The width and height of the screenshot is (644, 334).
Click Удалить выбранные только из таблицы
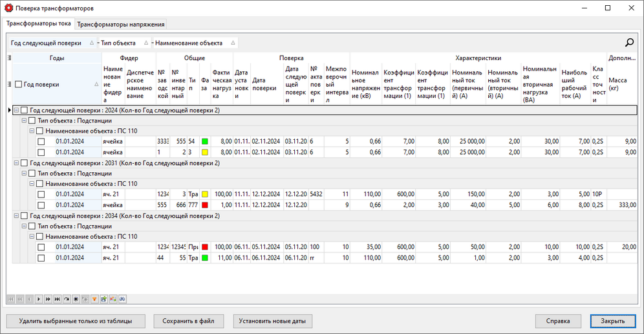click(76, 321)
